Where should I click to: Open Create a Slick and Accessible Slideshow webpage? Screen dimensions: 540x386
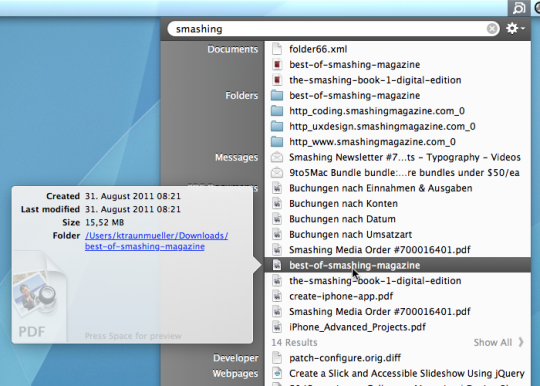point(407,373)
